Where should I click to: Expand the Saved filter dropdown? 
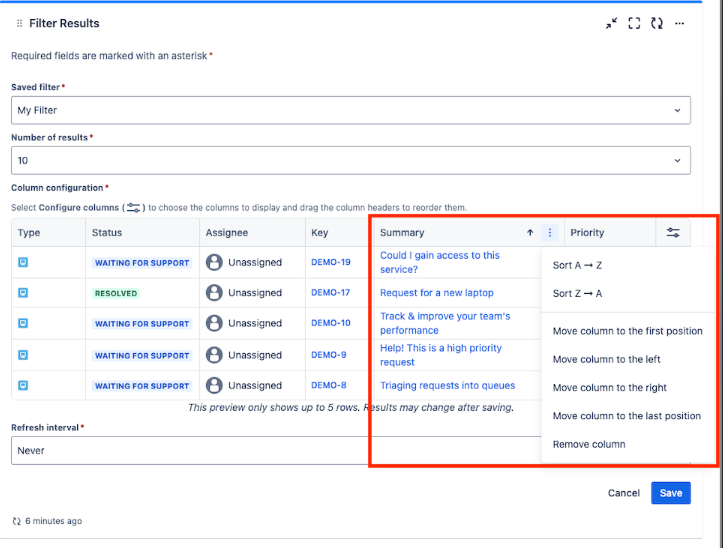point(350,110)
